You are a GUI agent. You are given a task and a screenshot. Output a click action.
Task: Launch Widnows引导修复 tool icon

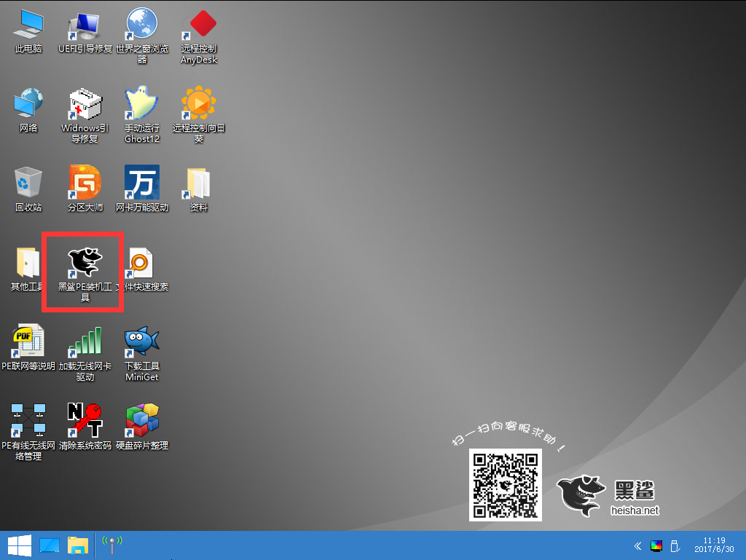tap(85, 116)
